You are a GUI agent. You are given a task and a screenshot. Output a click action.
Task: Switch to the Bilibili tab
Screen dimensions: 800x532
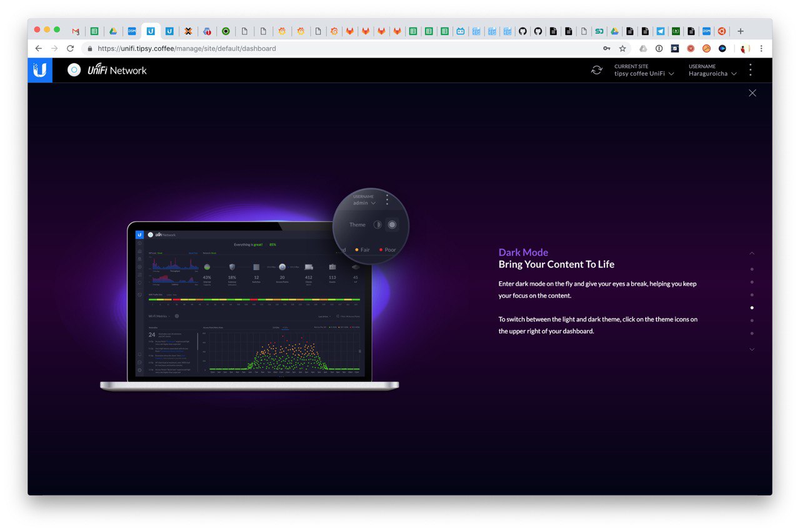pos(461,31)
